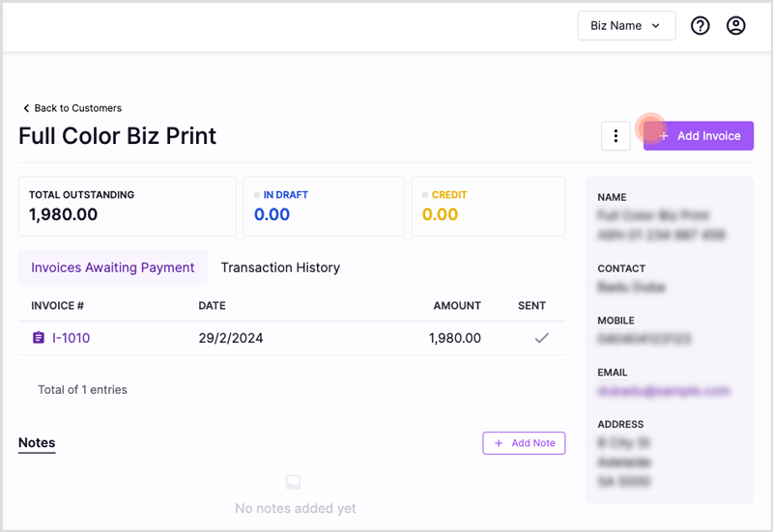Select Invoices Awaiting Payment tab
The width and height of the screenshot is (773, 532).
pos(113,267)
